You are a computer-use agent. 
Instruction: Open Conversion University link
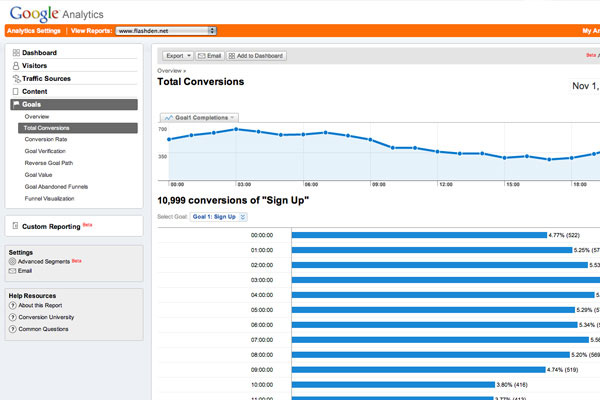(46, 317)
